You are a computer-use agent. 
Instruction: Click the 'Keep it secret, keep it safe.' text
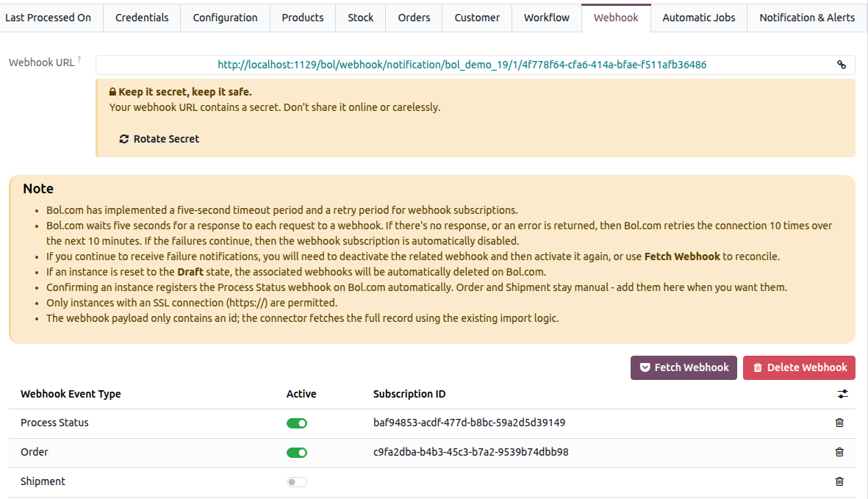[185, 92]
